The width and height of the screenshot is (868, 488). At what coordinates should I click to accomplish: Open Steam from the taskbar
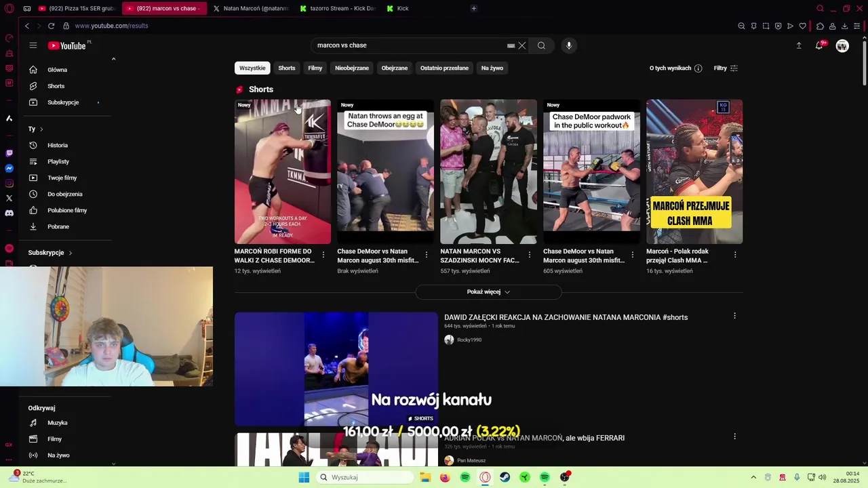tap(505, 477)
